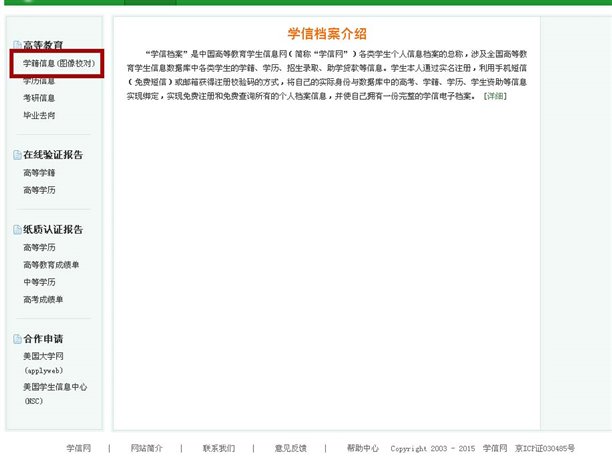Open 高等学历 under 在线验证报告
This screenshot has width=612, height=471.
[39, 190]
